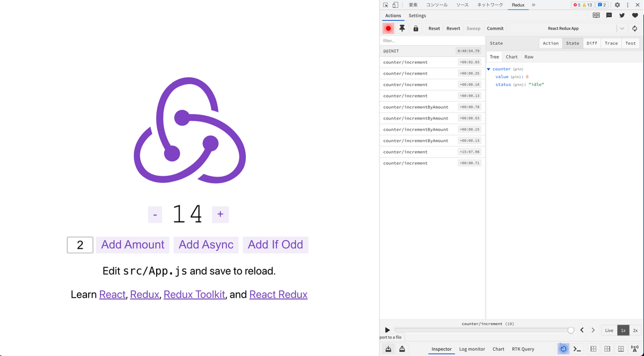Open the dispatcher with the >_ icon
Screen dimensions: 644x356
pos(577,348)
